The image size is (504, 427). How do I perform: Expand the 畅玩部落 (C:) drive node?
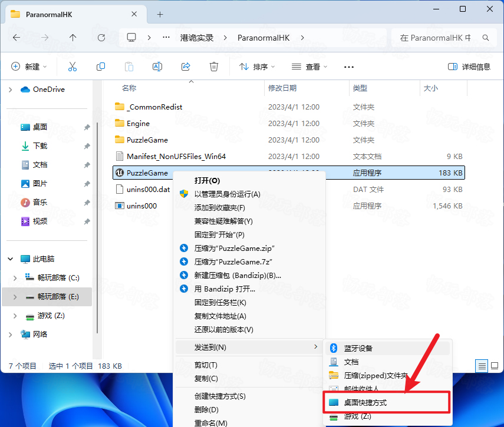coord(15,278)
